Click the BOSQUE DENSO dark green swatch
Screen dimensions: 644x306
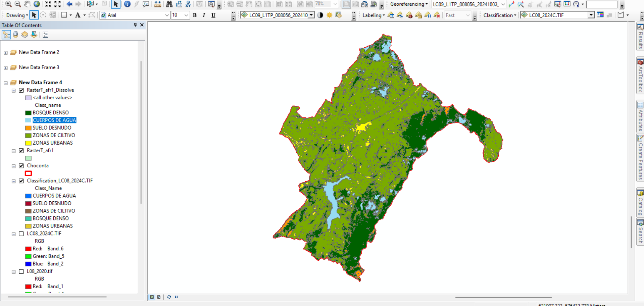click(x=28, y=113)
